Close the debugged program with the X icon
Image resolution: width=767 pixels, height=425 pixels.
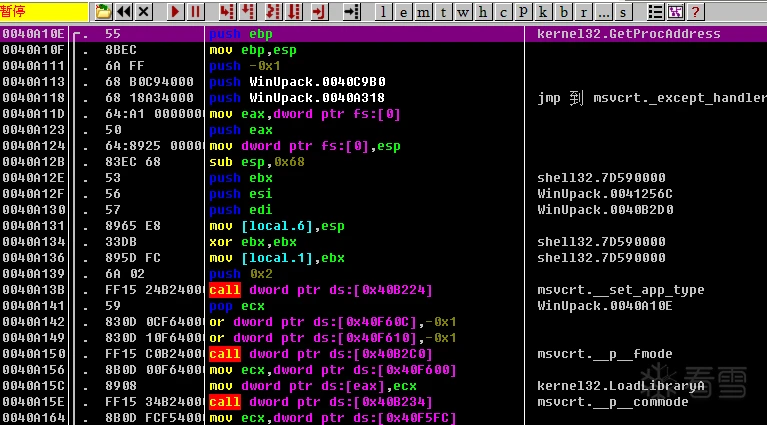tap(143, 12)
